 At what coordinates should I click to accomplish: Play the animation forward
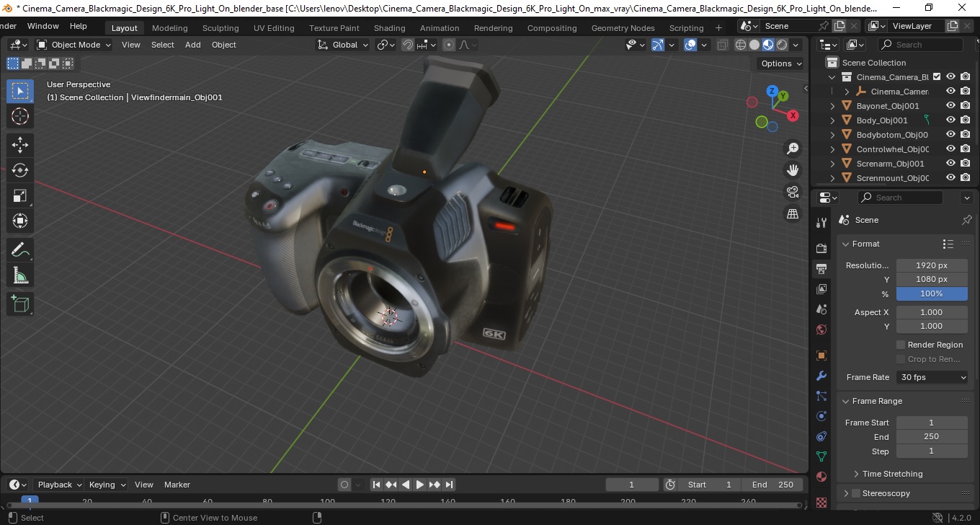pyautogui.click(x=420, y=485)
